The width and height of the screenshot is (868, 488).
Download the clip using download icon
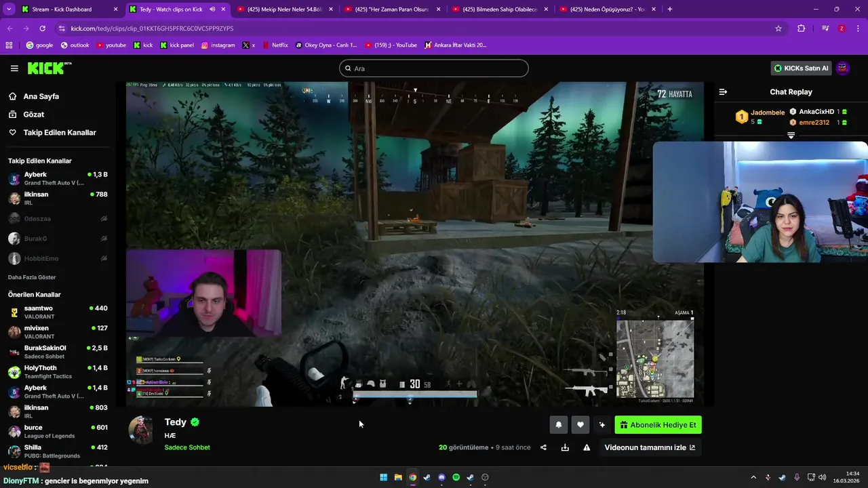[x=565, y=447]
